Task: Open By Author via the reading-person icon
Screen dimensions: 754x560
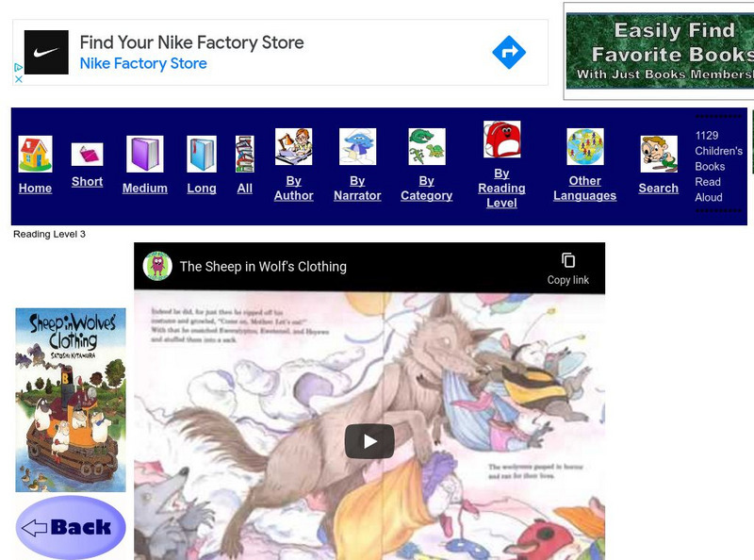Action: click(x=292, y=148)
